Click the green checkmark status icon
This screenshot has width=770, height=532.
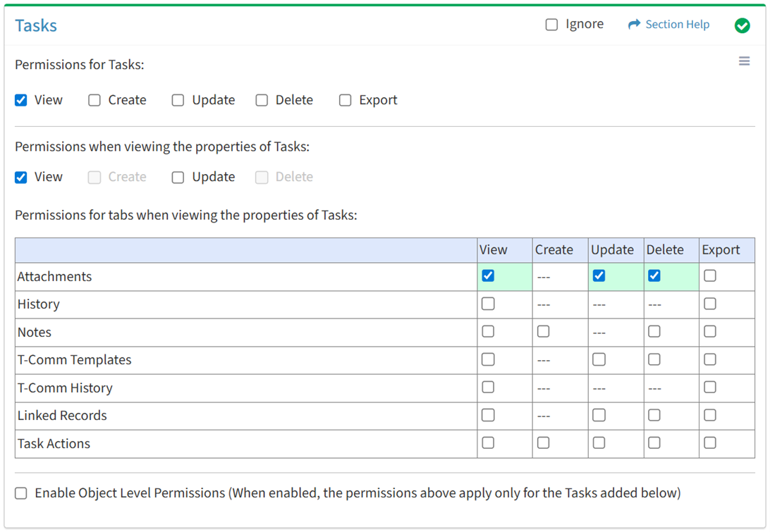tap(742, 25)
